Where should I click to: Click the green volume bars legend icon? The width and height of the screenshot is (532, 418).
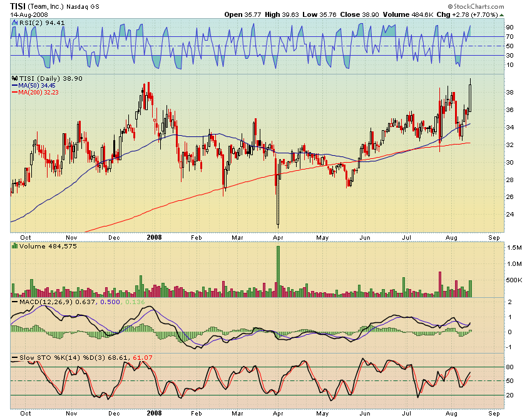(14, 246)
